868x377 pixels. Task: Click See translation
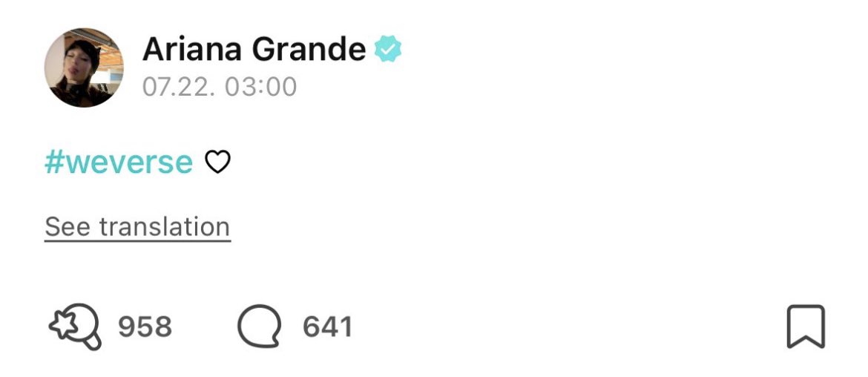(x=137, y=227)
